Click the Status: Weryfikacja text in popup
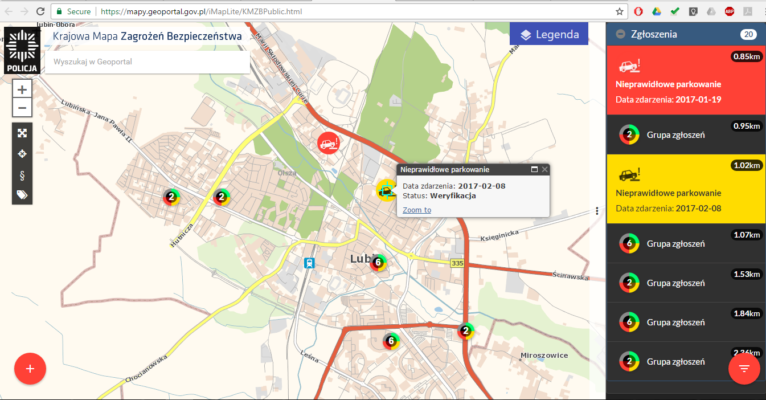Viewport: 766px width, 400px height. point(439,196)
